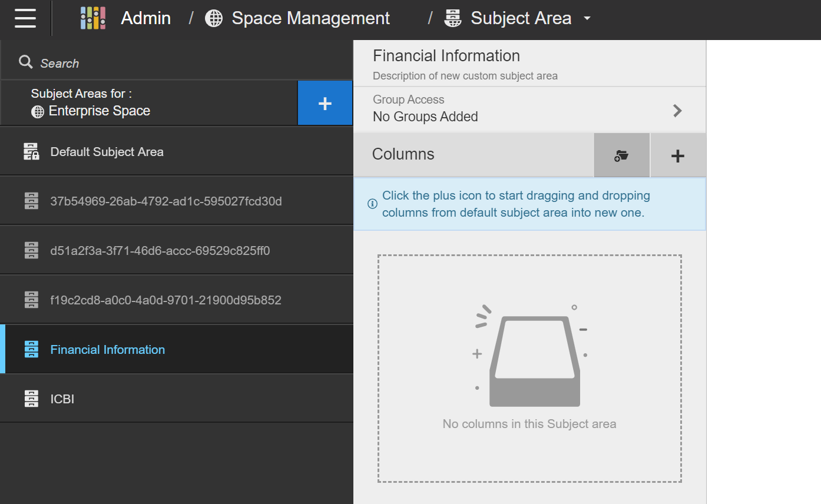Click the add folder icon in Columns header

click(621, 155)
